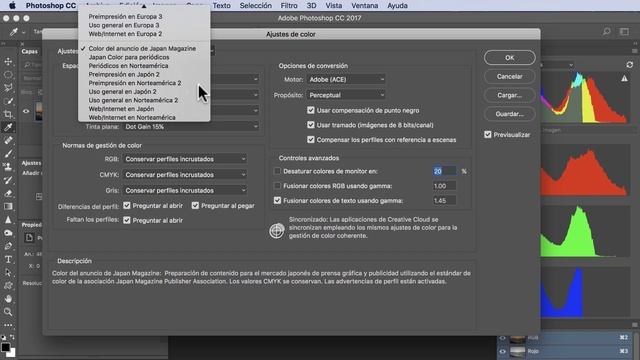Screen dimensions: 640x360
Task: Disable Fusionar colores de texto usando gamma
Action: pos(278,200)
